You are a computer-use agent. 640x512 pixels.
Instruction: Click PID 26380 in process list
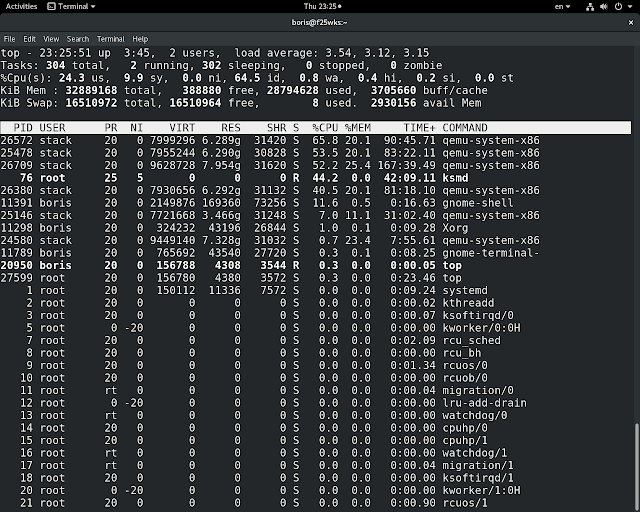click(x=16, y=191)
